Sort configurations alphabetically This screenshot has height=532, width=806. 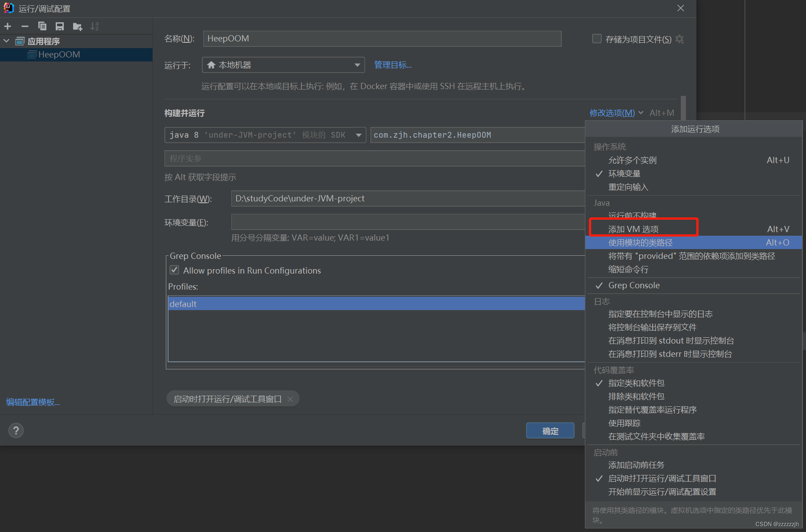click(95, 26)
